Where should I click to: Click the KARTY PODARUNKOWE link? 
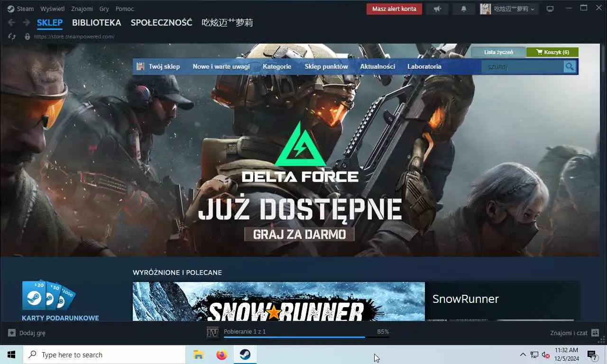60,318
